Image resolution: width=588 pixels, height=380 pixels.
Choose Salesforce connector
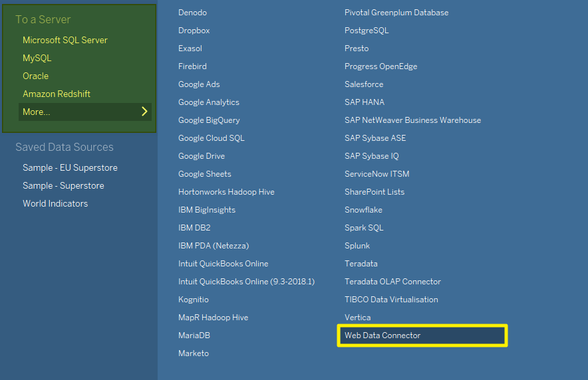[364, 84]
